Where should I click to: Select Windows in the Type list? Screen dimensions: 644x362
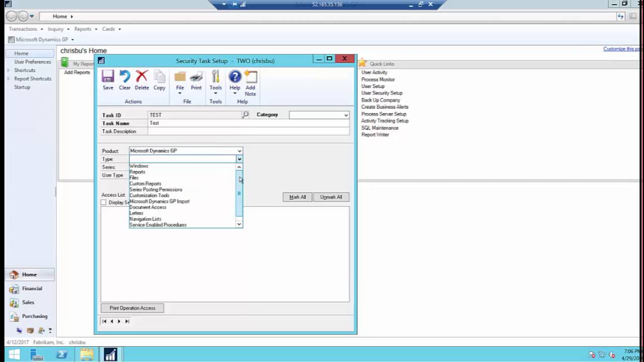[139, 166]
